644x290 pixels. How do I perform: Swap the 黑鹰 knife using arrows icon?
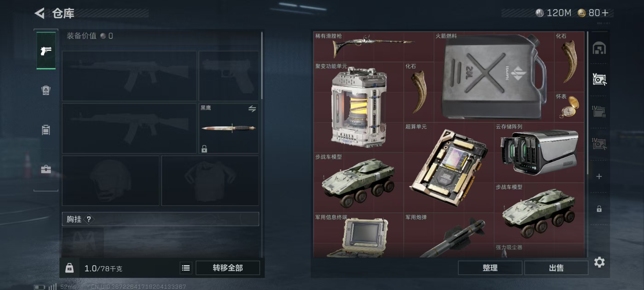252,109
